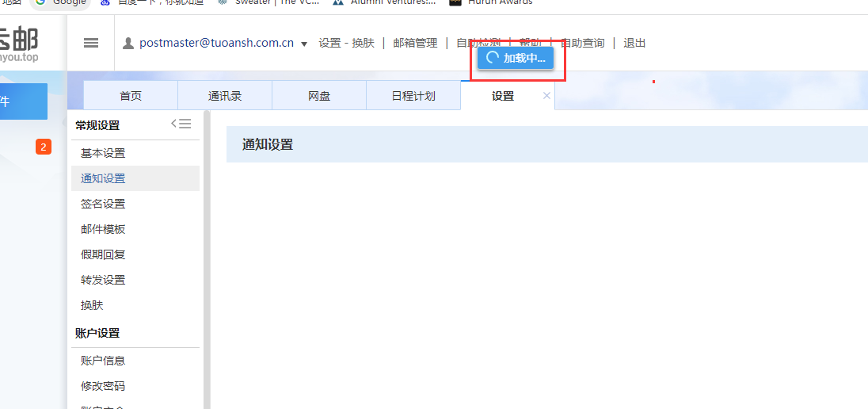Screen dimensions: 868x409
Task: Select the 网盘 tab
Action: (319, 96)
